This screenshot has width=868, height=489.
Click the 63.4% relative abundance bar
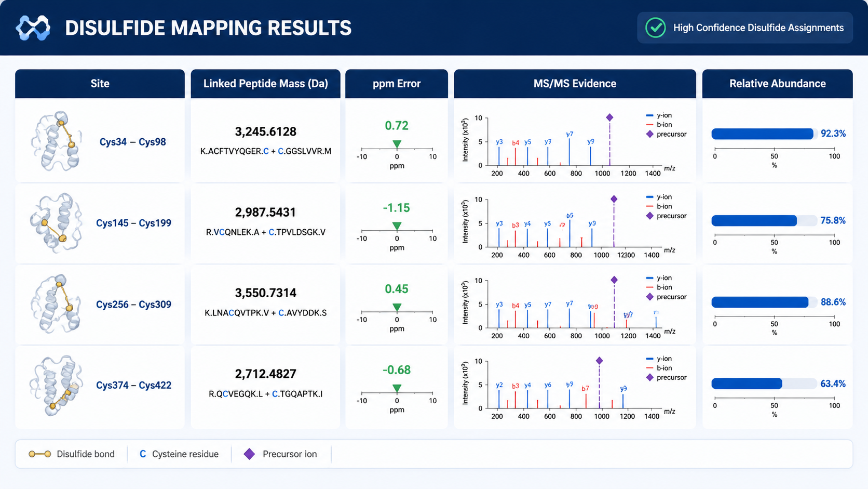click(764, 384)
